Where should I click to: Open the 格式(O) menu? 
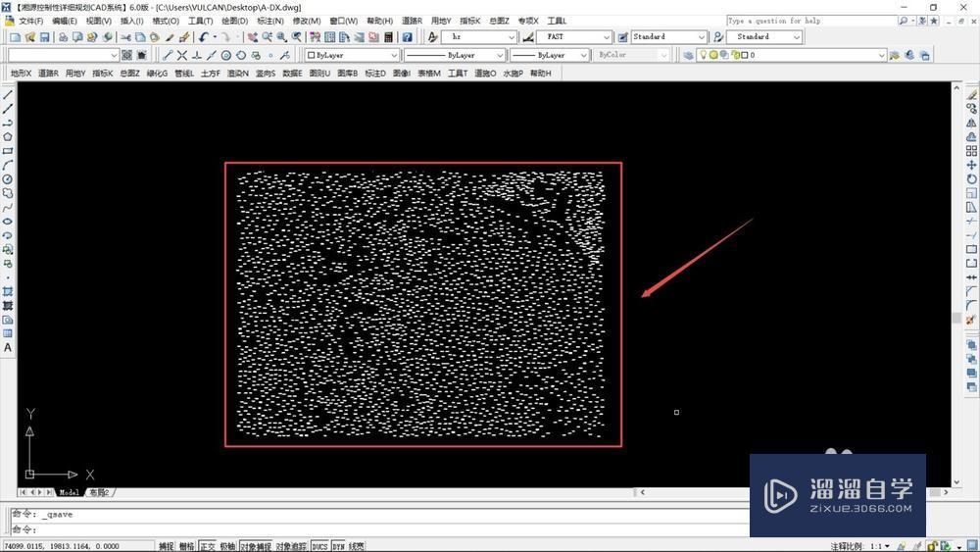(x=166, y=21)
